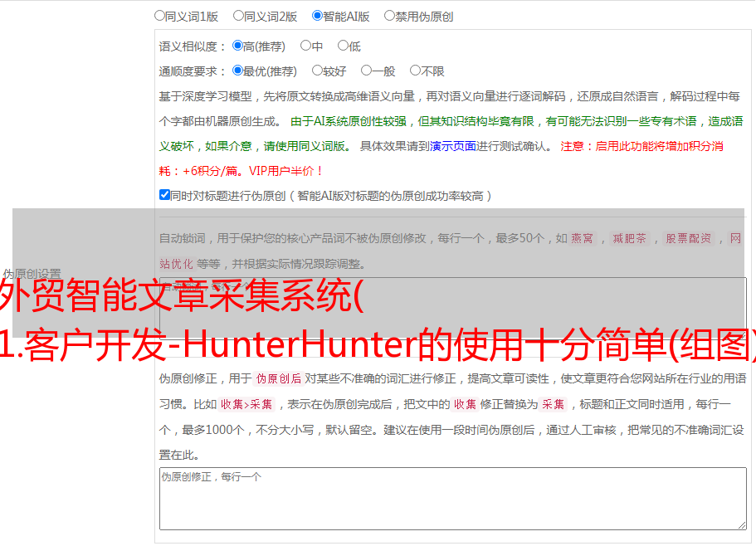The width and height of the screenshot is (756, 546).
Task: Set 语义相似度 to 中
Action: [x=305, y=46]
